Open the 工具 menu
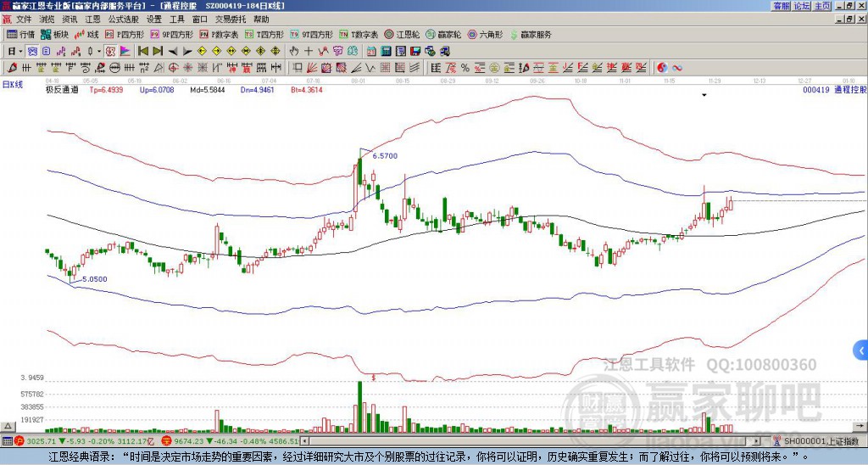 [176, 20]
